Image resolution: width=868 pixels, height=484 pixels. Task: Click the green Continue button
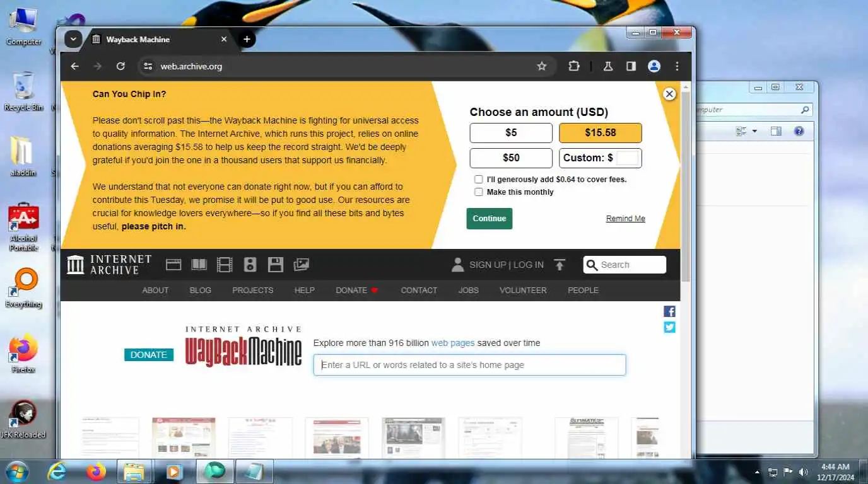coord(490,219)
